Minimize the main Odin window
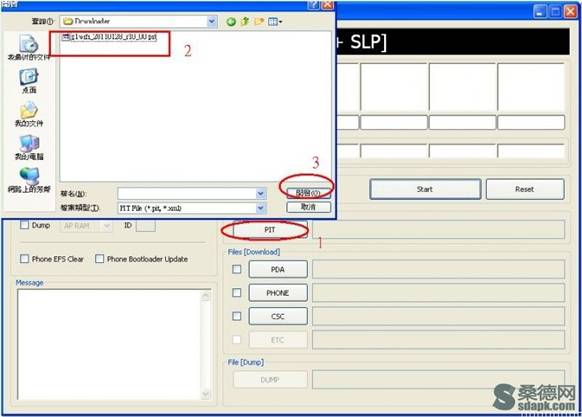Viewport: 582px width, 417px height. point(540,12)
